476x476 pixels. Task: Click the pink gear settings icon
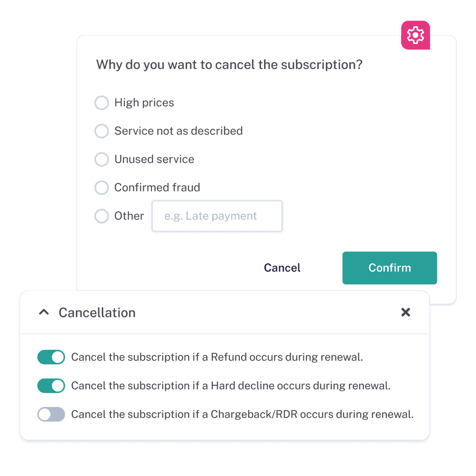pyautogui.click(x=416, y=35)
